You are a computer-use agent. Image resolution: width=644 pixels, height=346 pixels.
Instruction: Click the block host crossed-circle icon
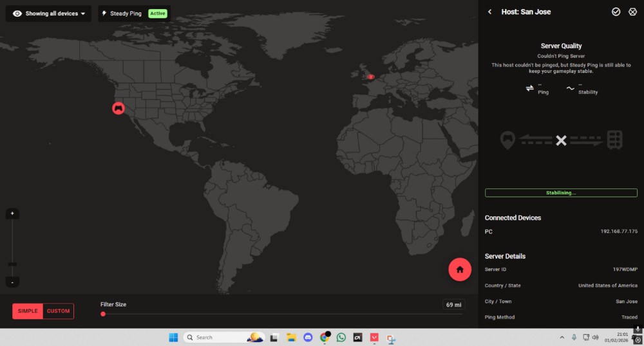point(632,12)
